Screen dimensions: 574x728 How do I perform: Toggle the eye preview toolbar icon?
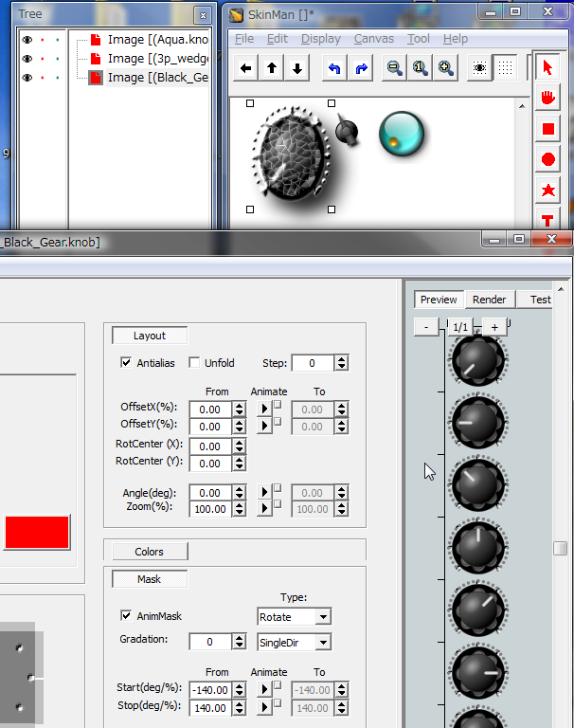[x=479, y=68]
